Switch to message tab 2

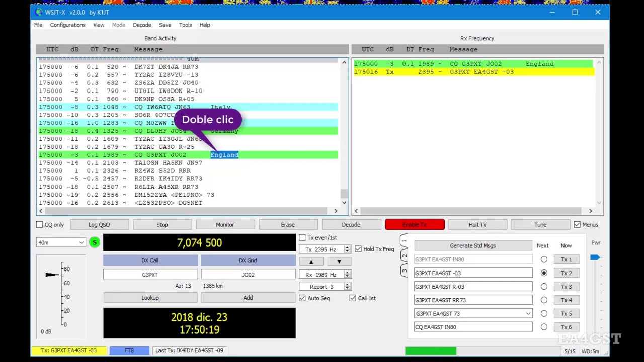coord(404,256)
